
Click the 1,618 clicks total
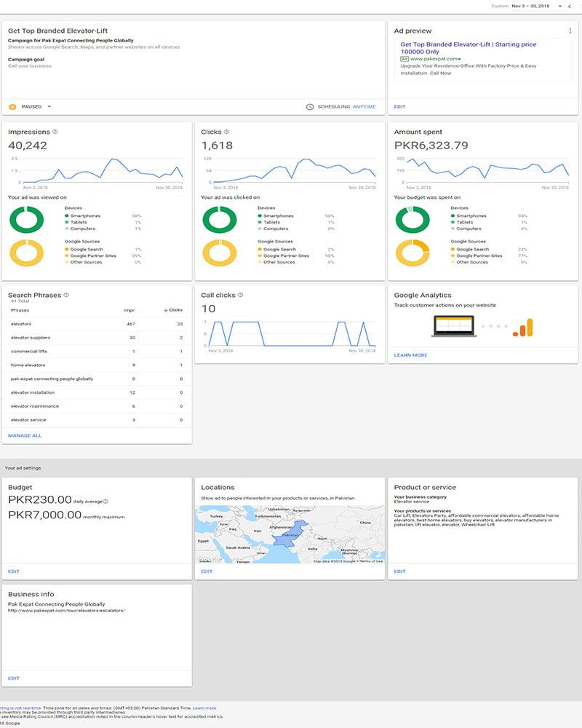pos(217,146)
